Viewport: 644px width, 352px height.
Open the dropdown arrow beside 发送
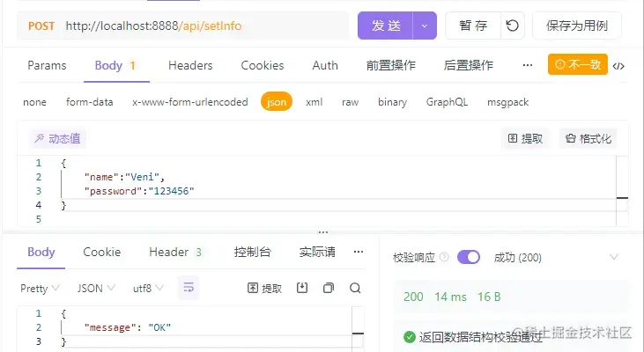pyautogui.click(x=425, y=26)
